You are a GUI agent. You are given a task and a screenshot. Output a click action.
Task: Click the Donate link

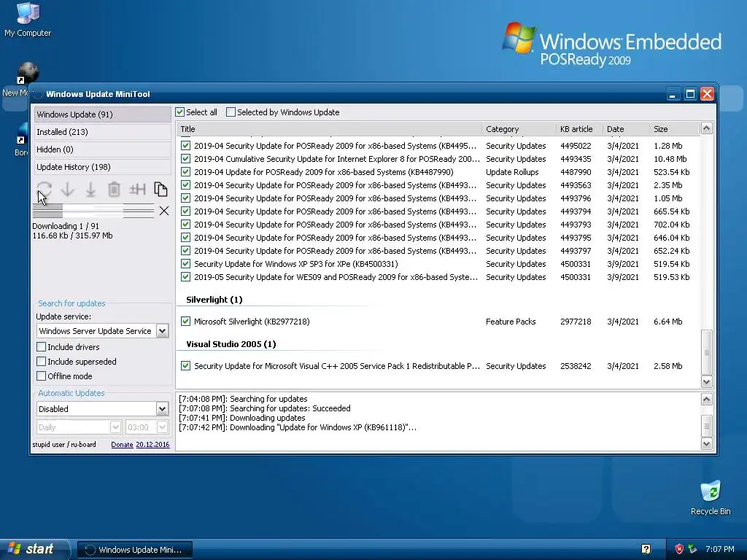(x=122, y=444)
